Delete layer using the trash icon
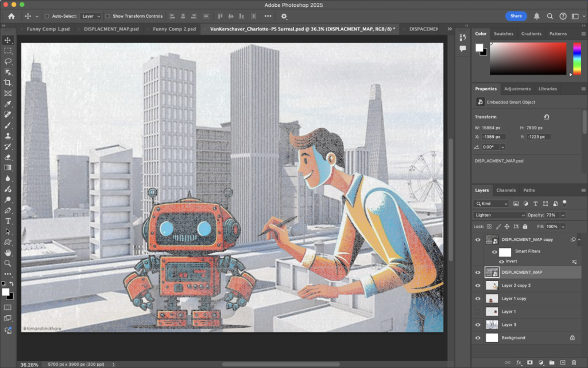The image size is (588, 368). (x=575, y=362)
